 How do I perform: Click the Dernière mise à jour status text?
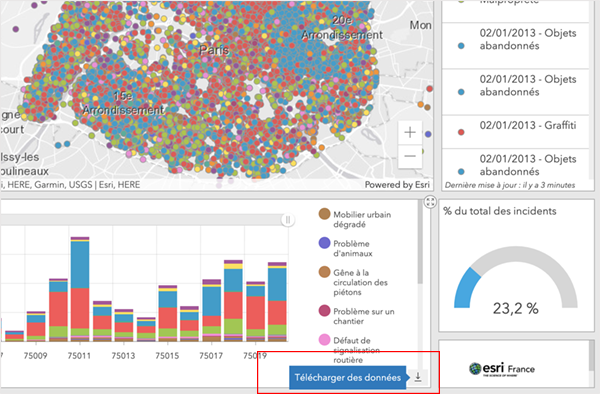coord(510,185)
